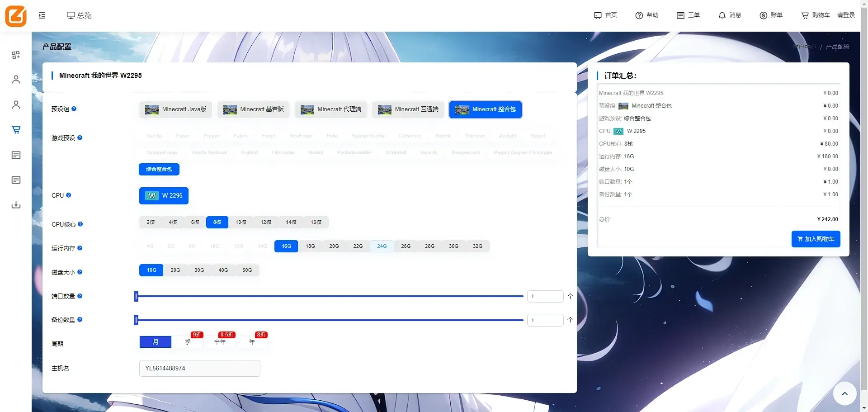The height and width of the screenshot is (412, 868).
Task: Click the 备份数量 slider handle
Action: point(136,320)
